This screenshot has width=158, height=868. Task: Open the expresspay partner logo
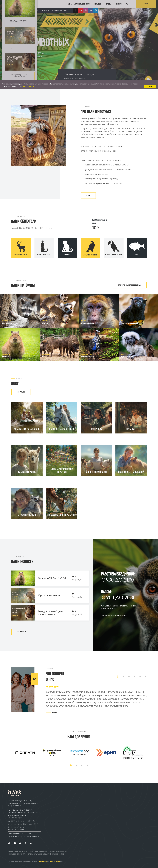click(x=79, y=752)
